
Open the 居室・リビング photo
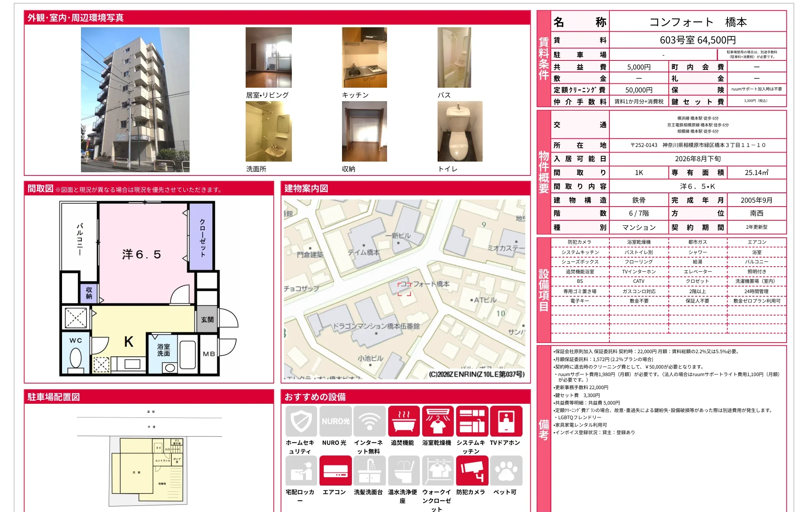pyautogui.click(x=269, y=57)
